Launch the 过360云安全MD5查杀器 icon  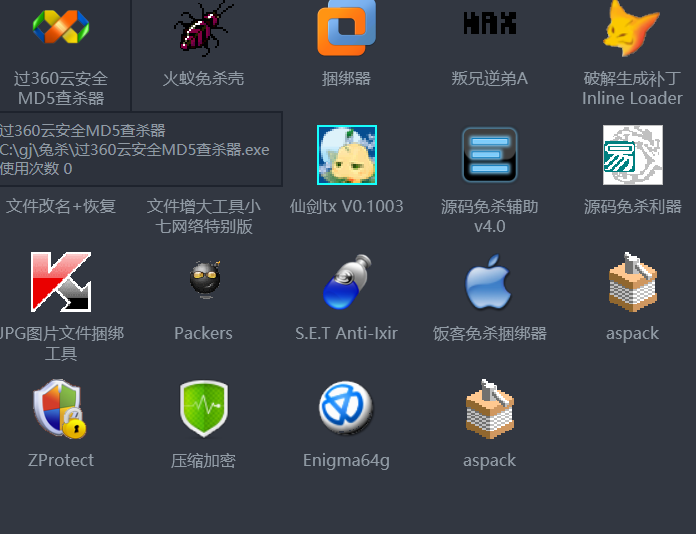pyautogui.click(x=61, y=27)
